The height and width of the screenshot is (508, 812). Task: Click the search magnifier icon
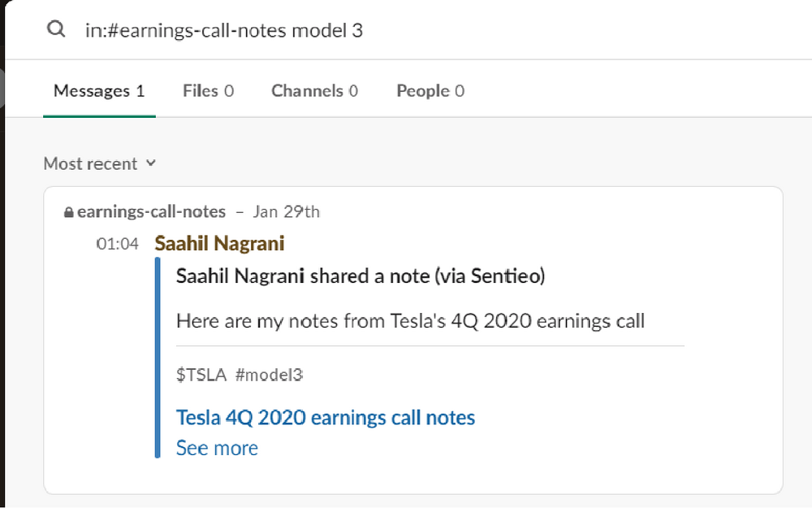(56, 29)
